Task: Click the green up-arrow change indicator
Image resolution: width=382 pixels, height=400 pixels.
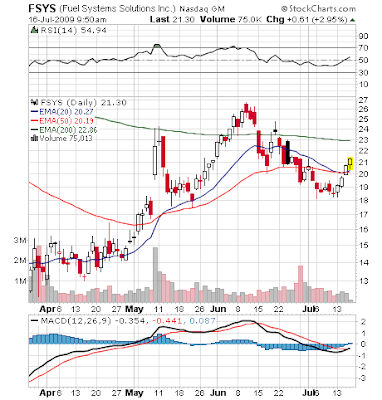Action: tap(353, 20)
